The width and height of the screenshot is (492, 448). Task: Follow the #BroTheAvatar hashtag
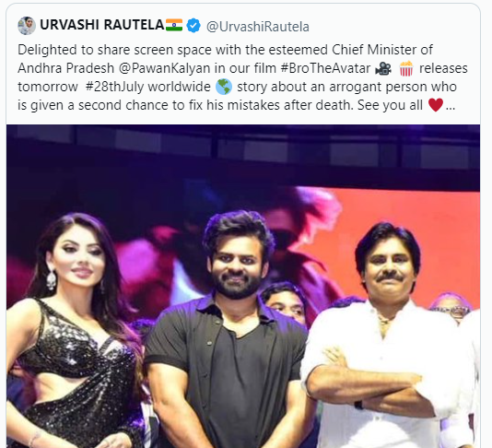pyautogui.click(x=326, y=68)
